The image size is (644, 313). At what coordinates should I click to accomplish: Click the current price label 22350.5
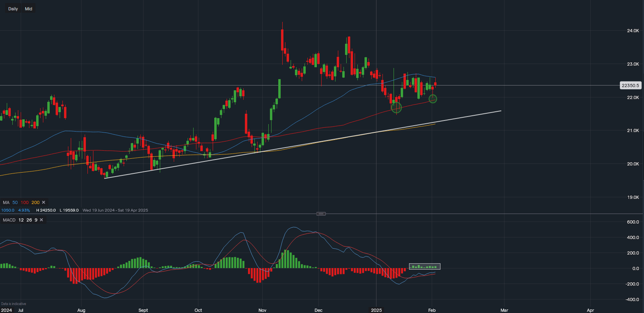(x=630, y=86)
